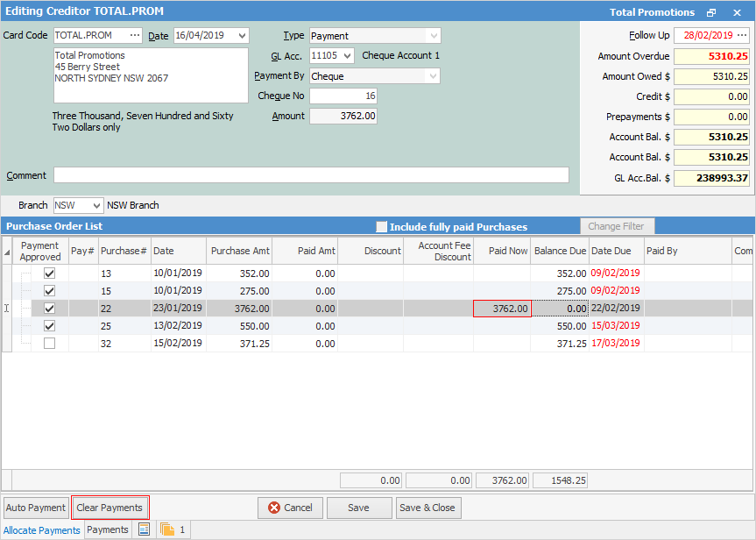The image size is (756, 540).
Task: Tick Payment Approved for purchase 32
Action: (49, 344)
